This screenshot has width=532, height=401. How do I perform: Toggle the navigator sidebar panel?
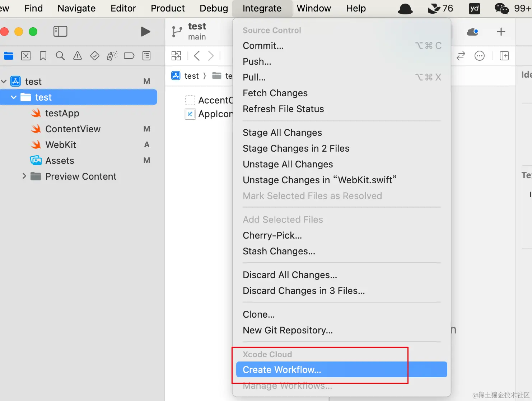tap(60, 31)
